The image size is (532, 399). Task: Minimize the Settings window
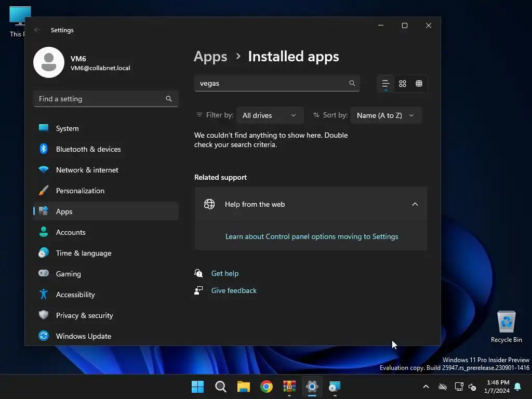click(x=381, y=25)
